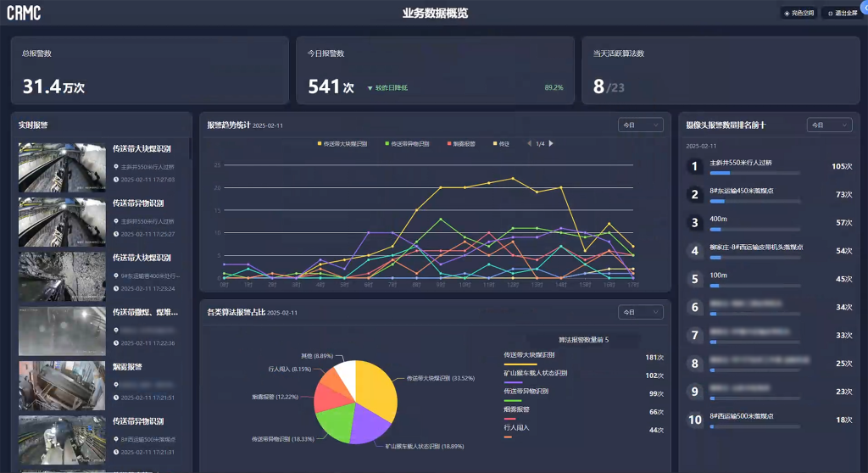Viewport: 868px width, 473px height.
Task: Click rank badge number 10 in camera ranking
Action: [694, 420]
